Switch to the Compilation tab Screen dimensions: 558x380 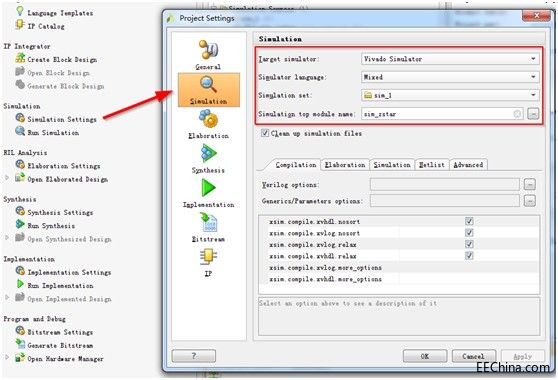pos(295,165)
